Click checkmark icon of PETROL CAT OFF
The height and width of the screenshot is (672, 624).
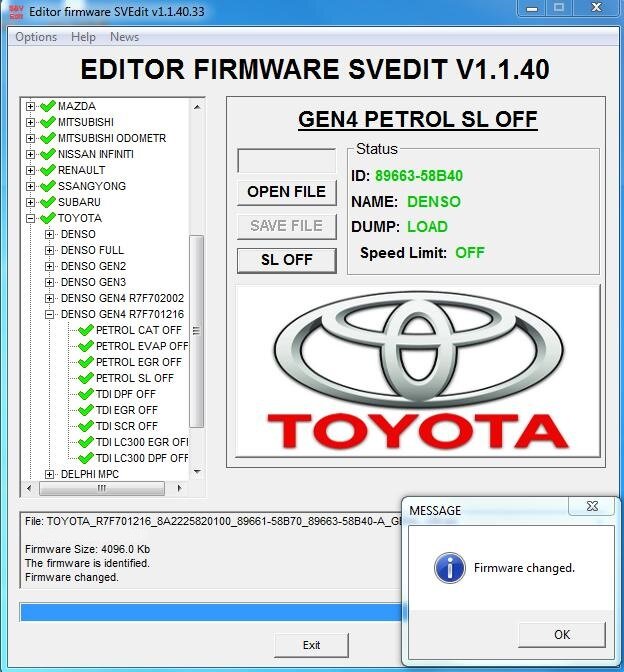[x=86, y=330]
